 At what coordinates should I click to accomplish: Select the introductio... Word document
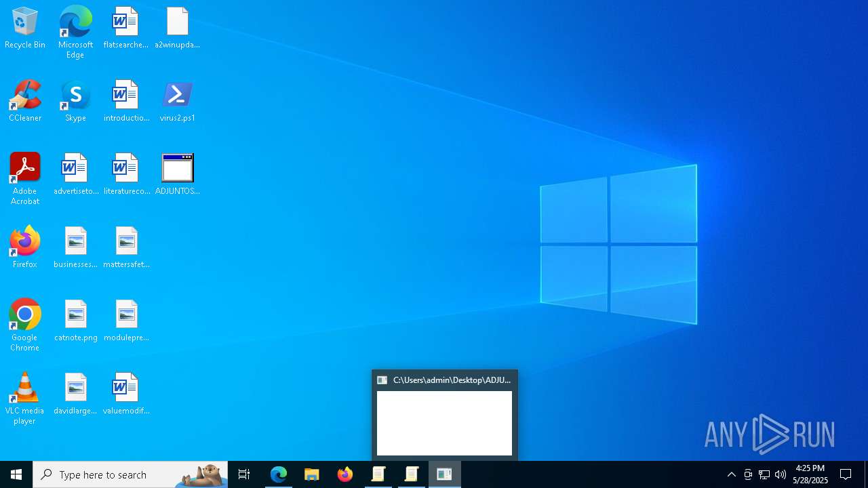click(x=125, y=101)
